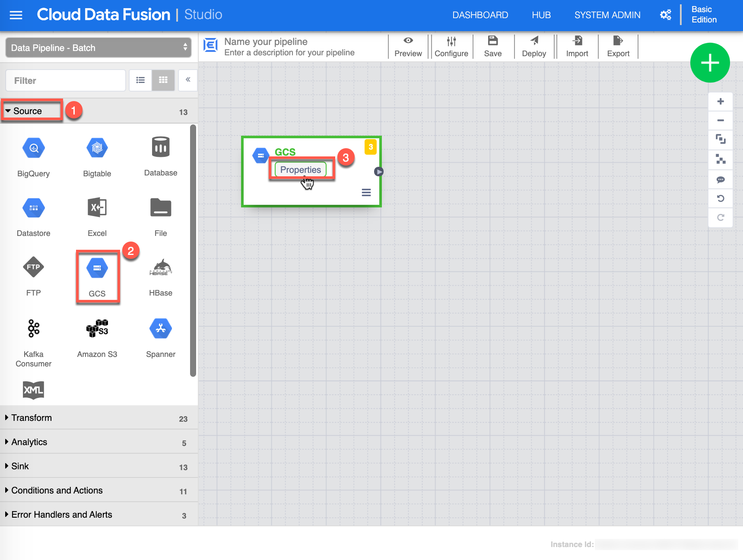Choose the Amazon S3 source plugin
This screenshot has height=560, width=743.
97,329
